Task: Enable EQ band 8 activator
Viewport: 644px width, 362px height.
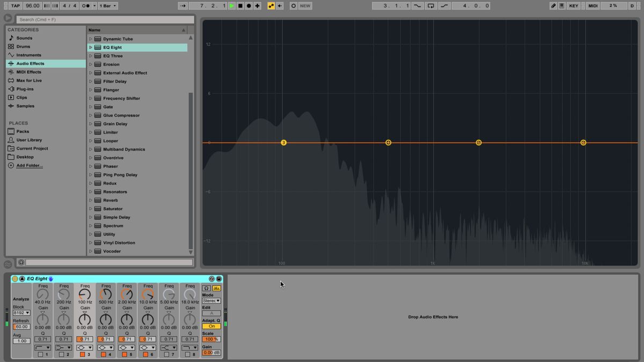Action: (187, 354)
